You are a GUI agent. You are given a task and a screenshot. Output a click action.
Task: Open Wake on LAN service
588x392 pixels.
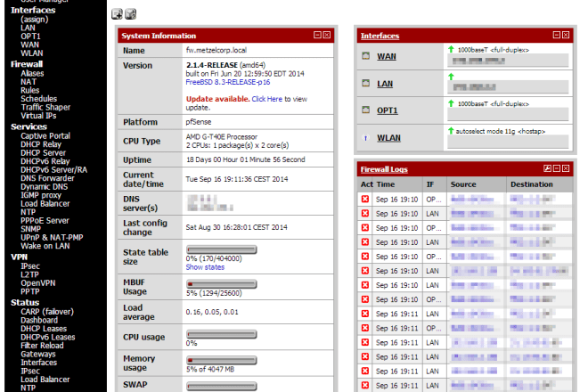pyautogui.click(x=45, y=246)
